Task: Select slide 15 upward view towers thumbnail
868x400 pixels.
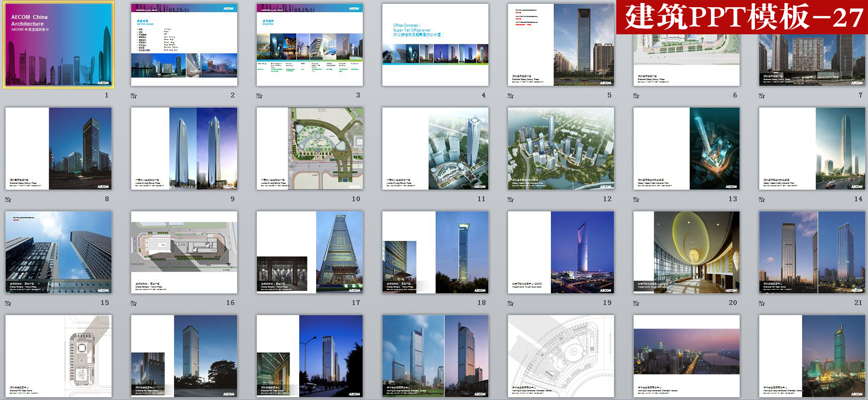Action: point(58,252)
